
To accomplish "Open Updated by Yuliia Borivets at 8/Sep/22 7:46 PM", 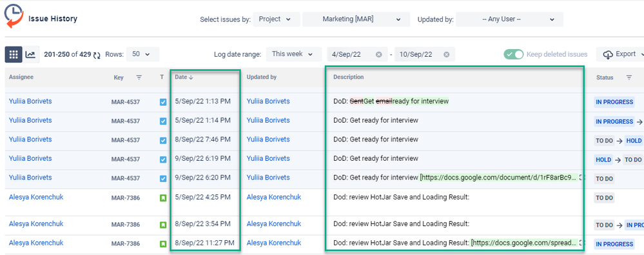I will click(268, 139).
